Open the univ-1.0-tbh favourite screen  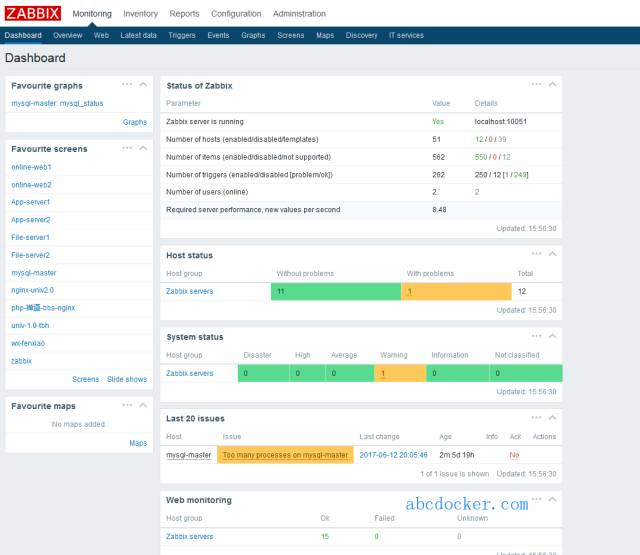tap(30, 325)
